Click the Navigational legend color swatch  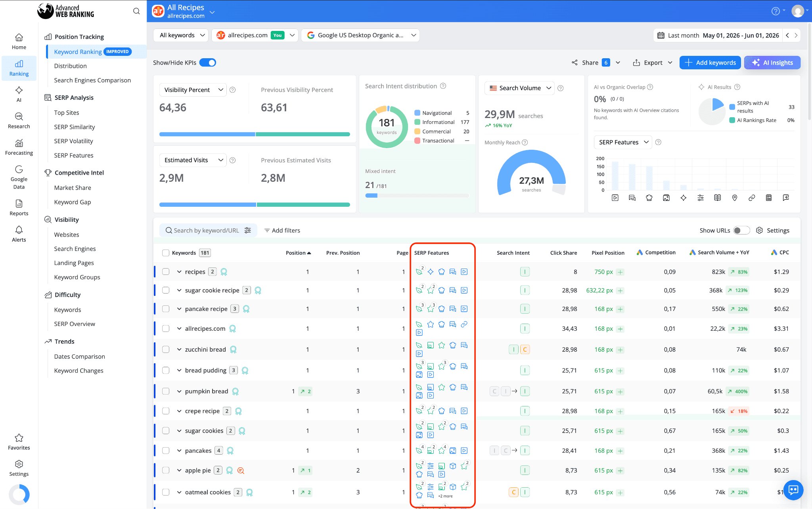point(417,113)
